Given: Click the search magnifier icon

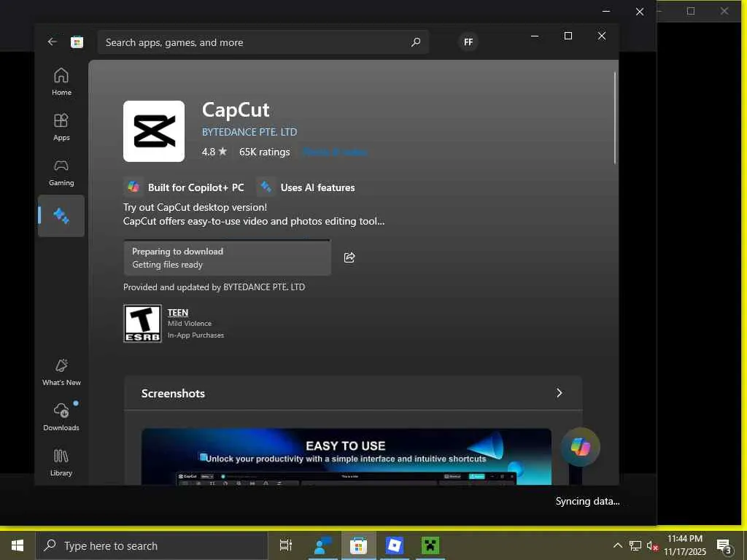Looking at the screenshot, I should pyautogui.click(x=415, y=42).
